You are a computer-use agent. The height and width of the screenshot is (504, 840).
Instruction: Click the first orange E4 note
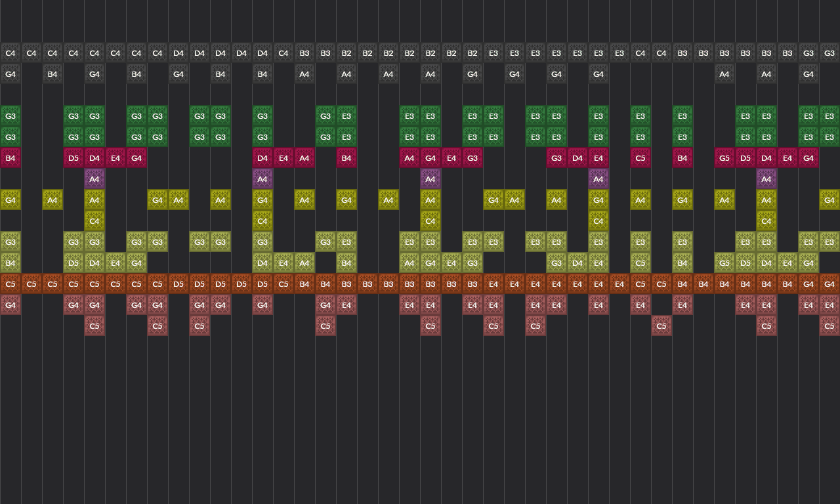tap(493, 283)
